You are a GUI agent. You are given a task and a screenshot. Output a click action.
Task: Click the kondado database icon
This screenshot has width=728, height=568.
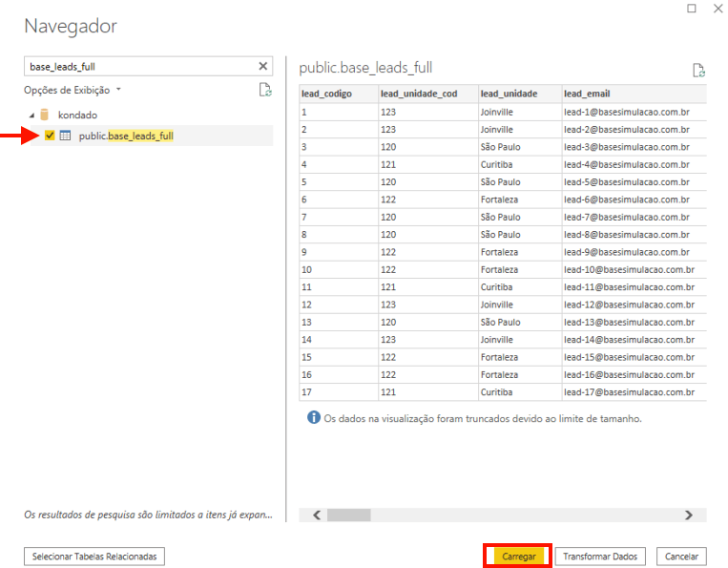[x=45, y=115]
